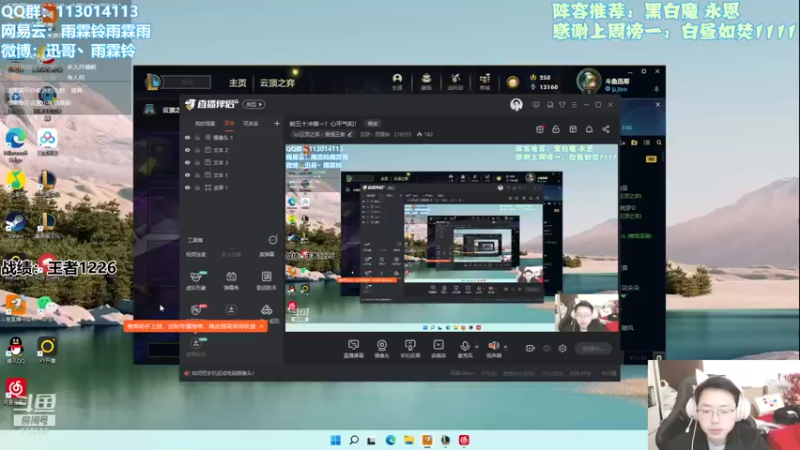Open the notification bell in stream header
800x450 pixels.
pos(589,130)
